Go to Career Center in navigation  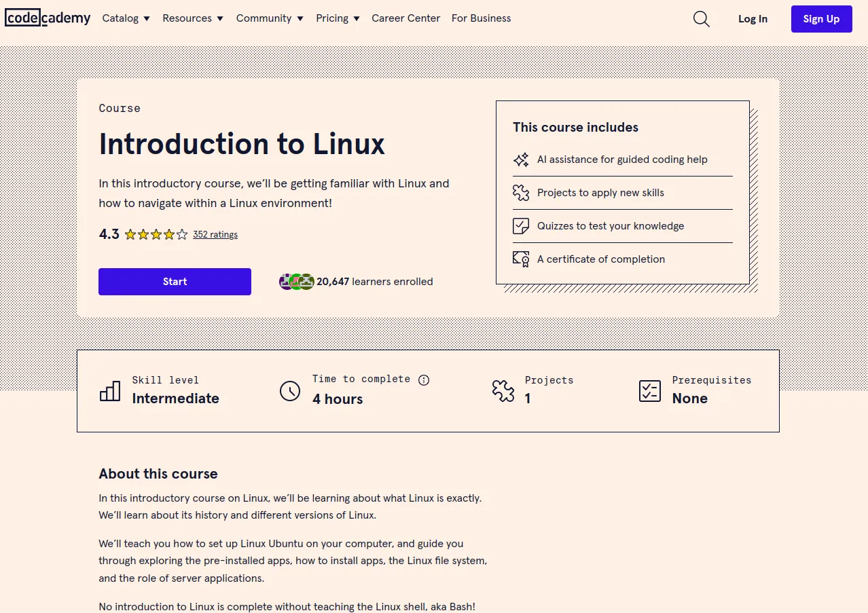point(405,18)
